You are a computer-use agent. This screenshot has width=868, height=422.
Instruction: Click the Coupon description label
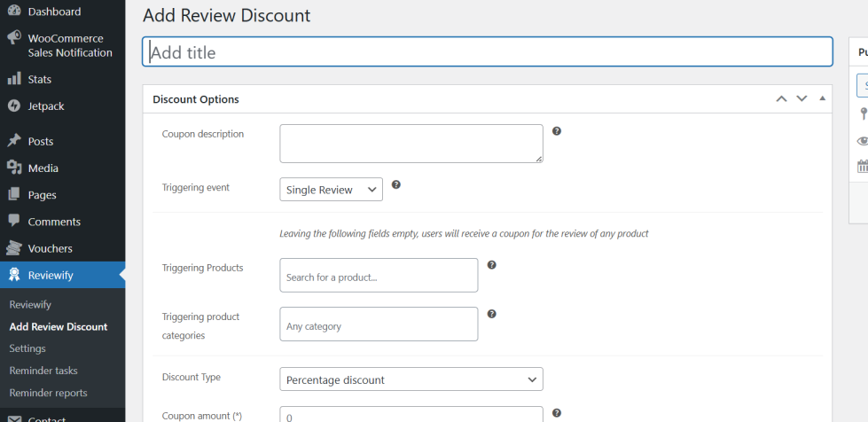point(203,134)
